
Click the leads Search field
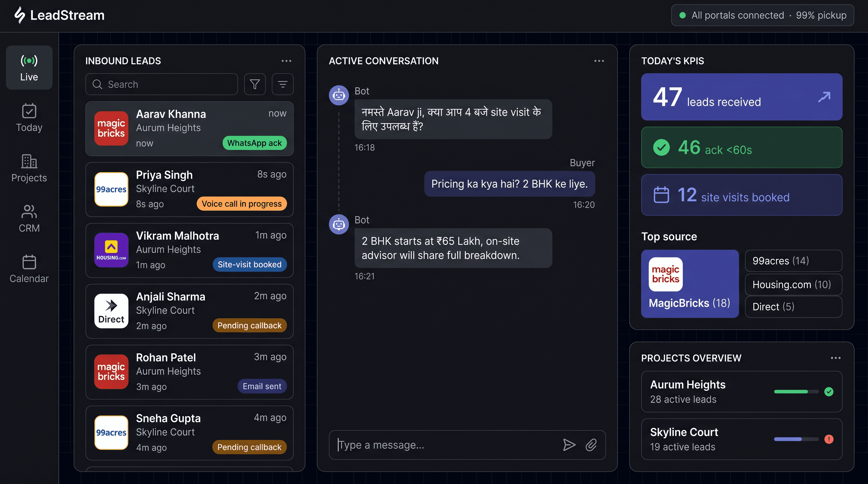point(162,84)
